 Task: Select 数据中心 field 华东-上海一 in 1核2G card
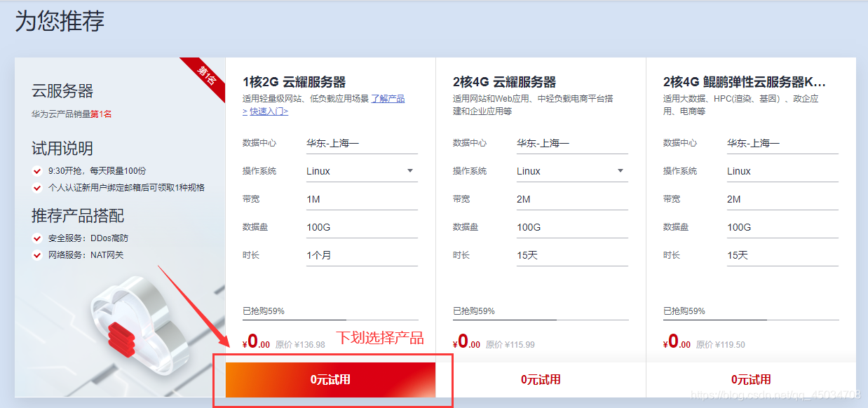tap(362, 143)
